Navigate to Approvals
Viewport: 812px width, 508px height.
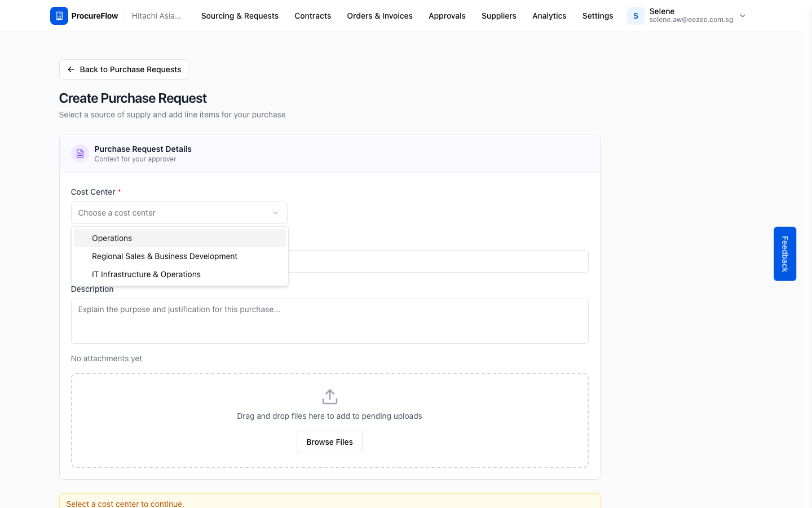447,16
